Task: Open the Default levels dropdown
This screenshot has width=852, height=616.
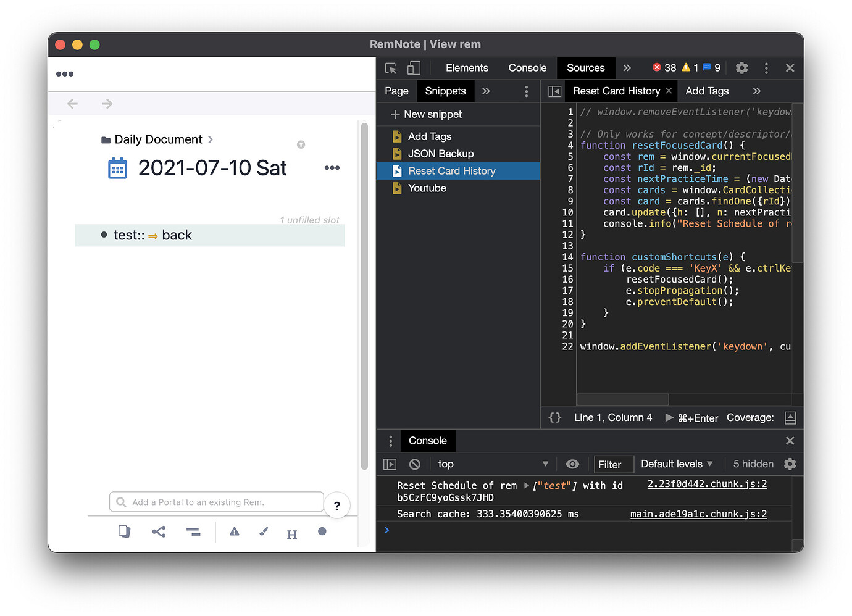Action: (x=677, y=464)
